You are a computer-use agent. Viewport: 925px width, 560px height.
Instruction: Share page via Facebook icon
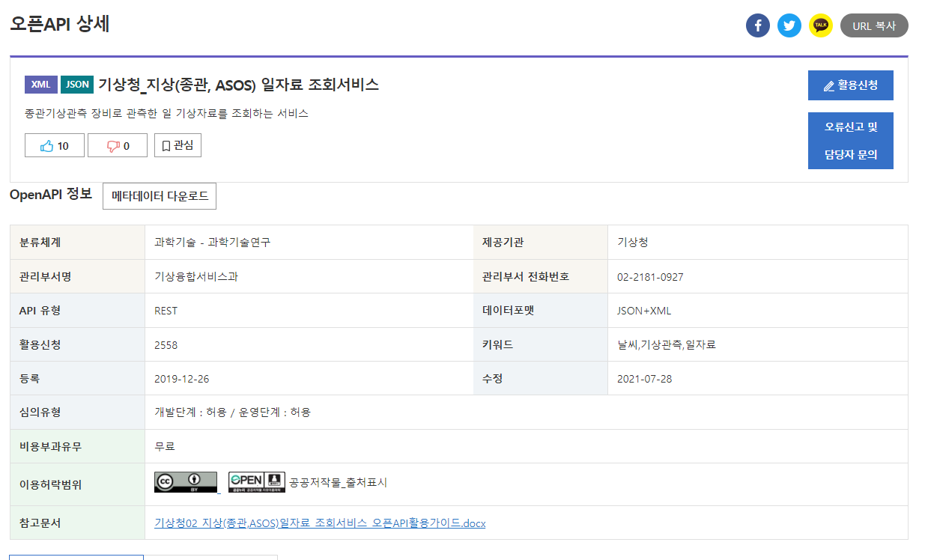[757, 25]
